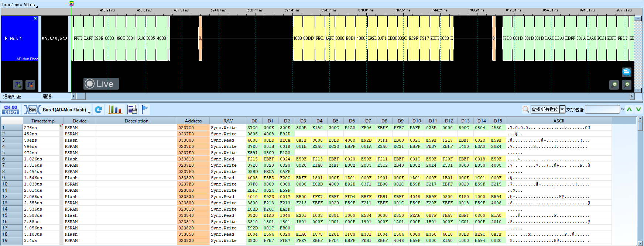Click the Timestamp column header
The image size is (644, 246).
click(x=43, y=121)
